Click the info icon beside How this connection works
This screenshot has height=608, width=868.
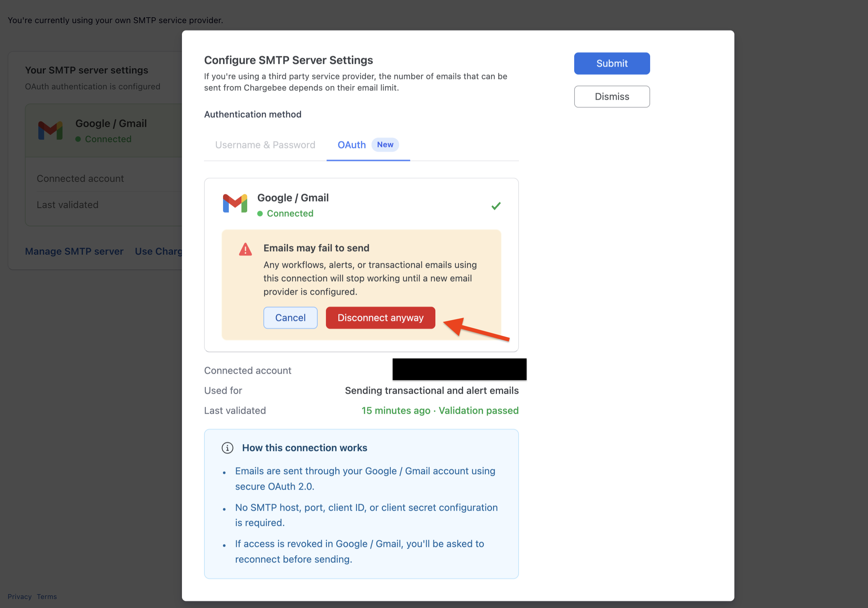[x=227, y=448]
